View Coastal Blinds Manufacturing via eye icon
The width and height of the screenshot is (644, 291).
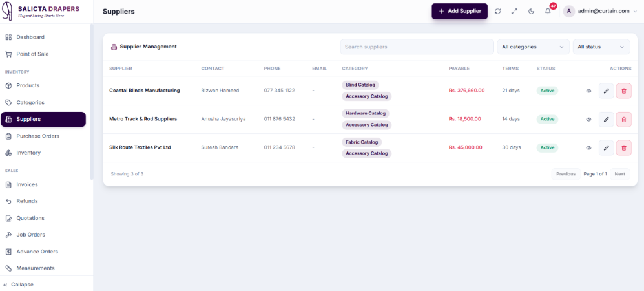click(588, 91)
